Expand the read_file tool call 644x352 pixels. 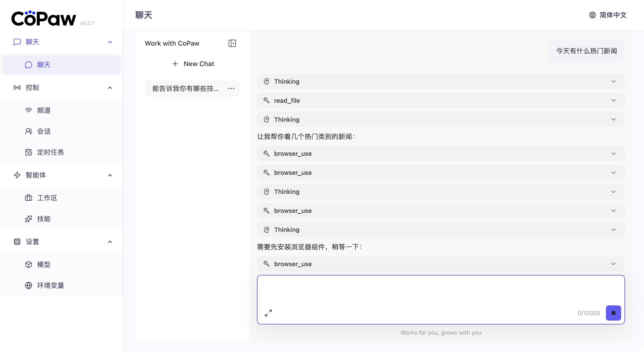click(x=441, y=100)
